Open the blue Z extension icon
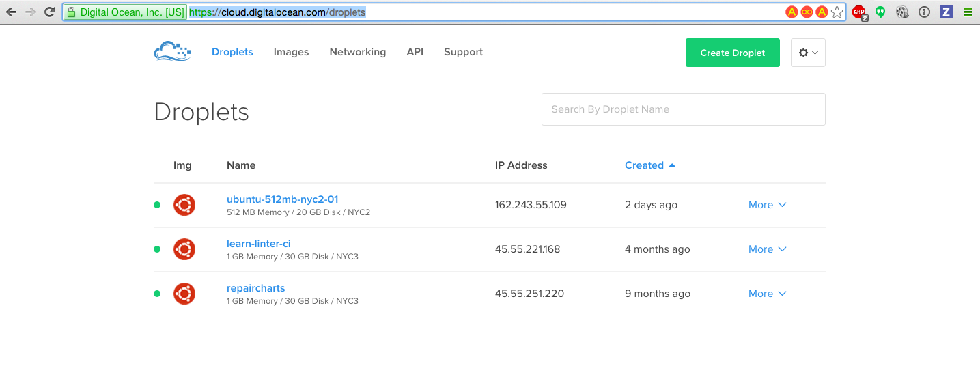 point(946,12)
